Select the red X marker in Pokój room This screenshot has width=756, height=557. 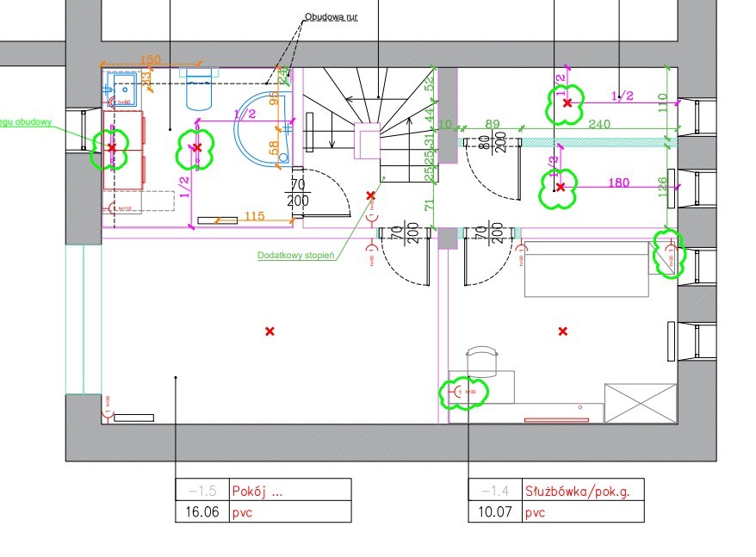point(270,331)
